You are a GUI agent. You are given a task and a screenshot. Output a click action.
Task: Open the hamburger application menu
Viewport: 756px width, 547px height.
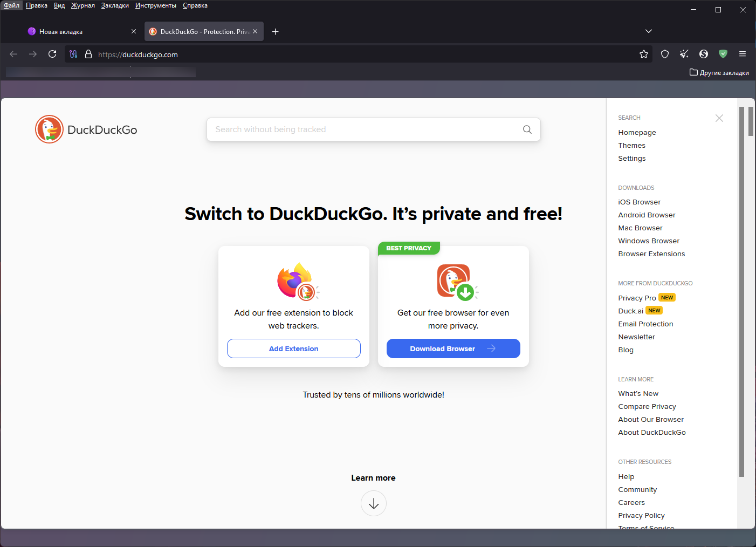743,54
